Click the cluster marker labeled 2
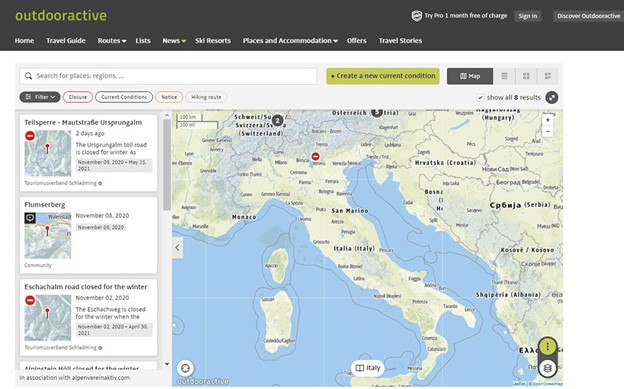Image resolution: width=624 pixels, height=389 pixels. click(277, 120)
